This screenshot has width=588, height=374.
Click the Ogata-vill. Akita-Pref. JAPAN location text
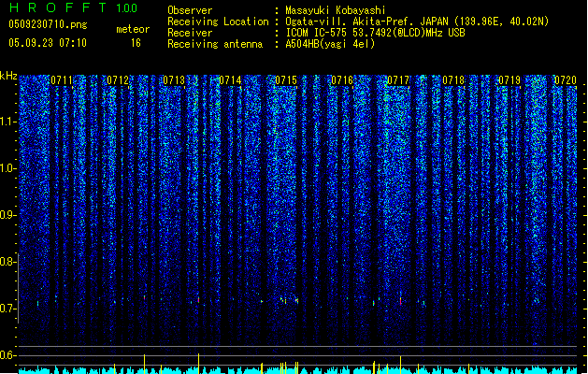[x=417, y=22]
